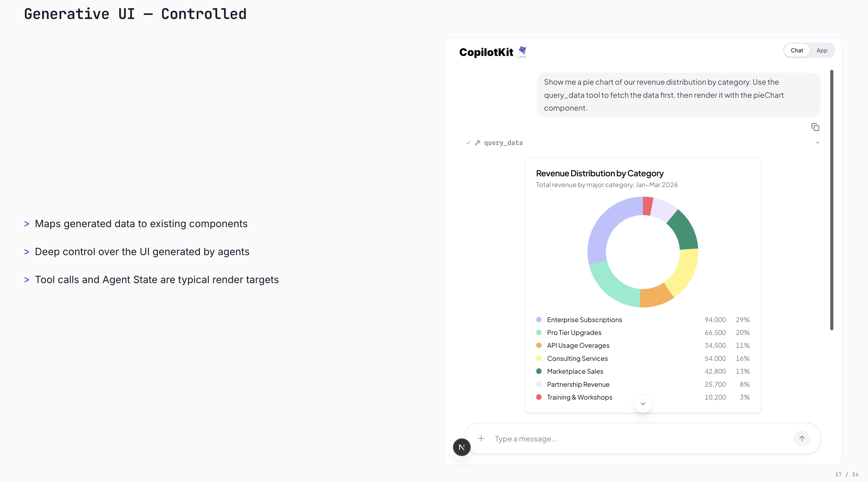Click the plus attachment icon

481,438
